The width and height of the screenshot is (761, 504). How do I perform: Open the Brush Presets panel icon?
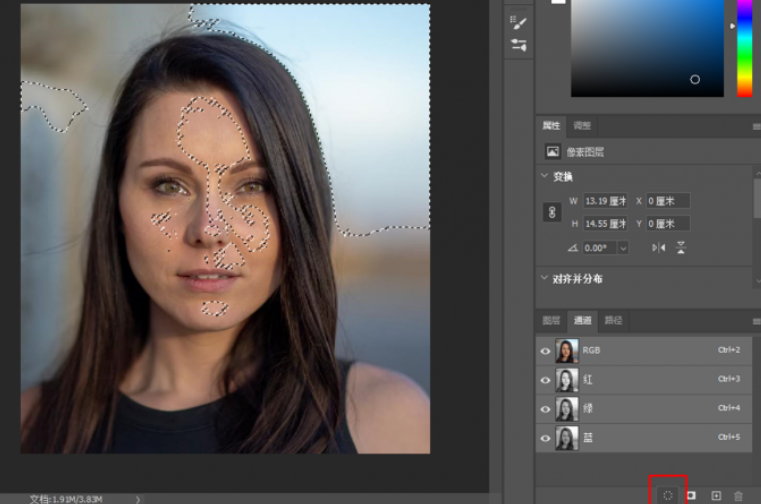click(519, 45)
